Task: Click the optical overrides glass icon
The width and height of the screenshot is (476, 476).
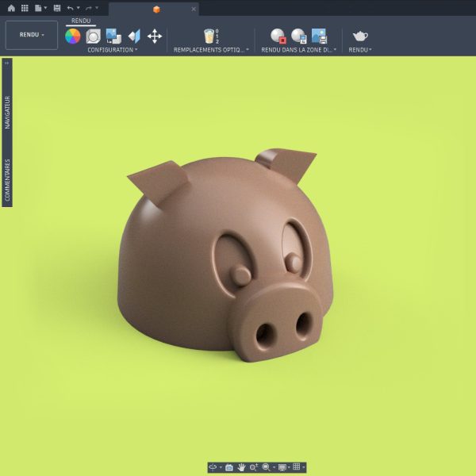Action: click(x=211, y=36)
